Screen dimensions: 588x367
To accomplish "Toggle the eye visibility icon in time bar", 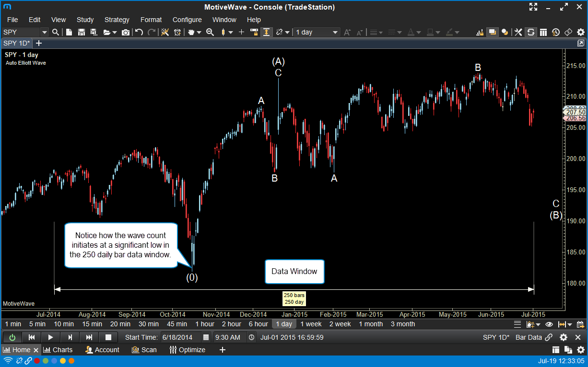I will pos(549,324).
